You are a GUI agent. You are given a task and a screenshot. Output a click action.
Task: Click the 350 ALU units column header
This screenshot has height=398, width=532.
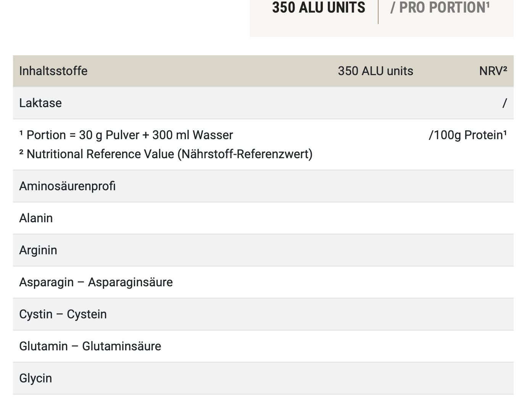375,71
